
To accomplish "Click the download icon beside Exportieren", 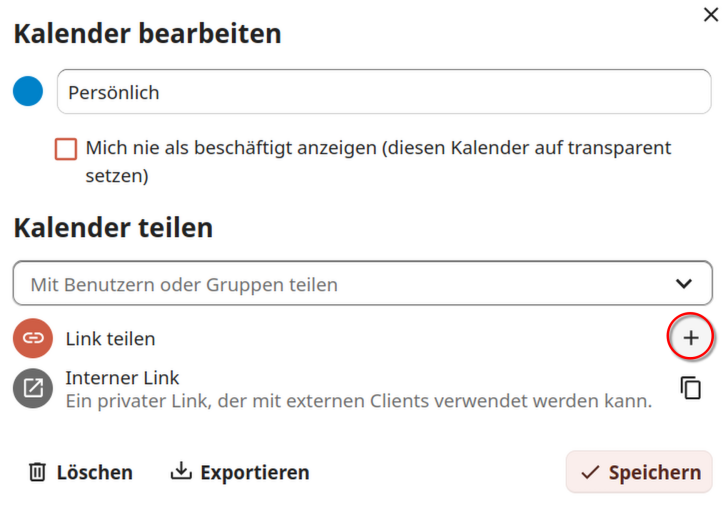I will [x=181, y=472].
